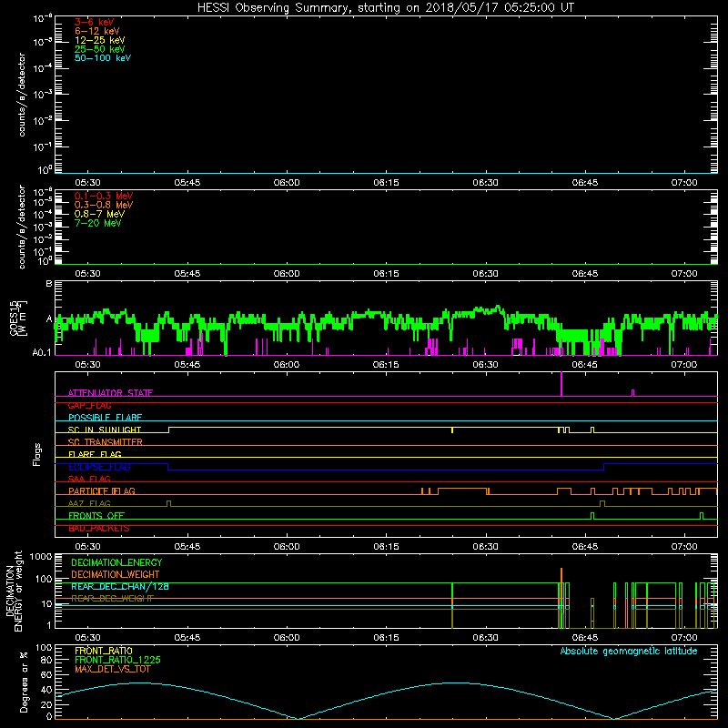Click the REAR_DEC_CHAN/128 legend label

(120, 587)
